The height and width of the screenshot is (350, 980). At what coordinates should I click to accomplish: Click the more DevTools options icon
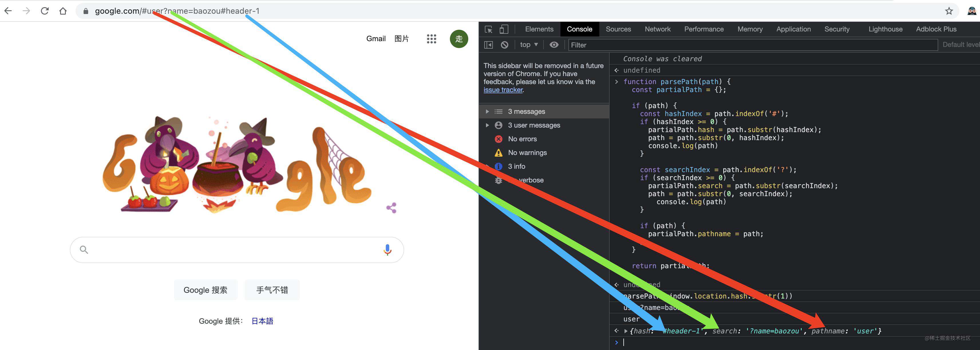(974, 29)
